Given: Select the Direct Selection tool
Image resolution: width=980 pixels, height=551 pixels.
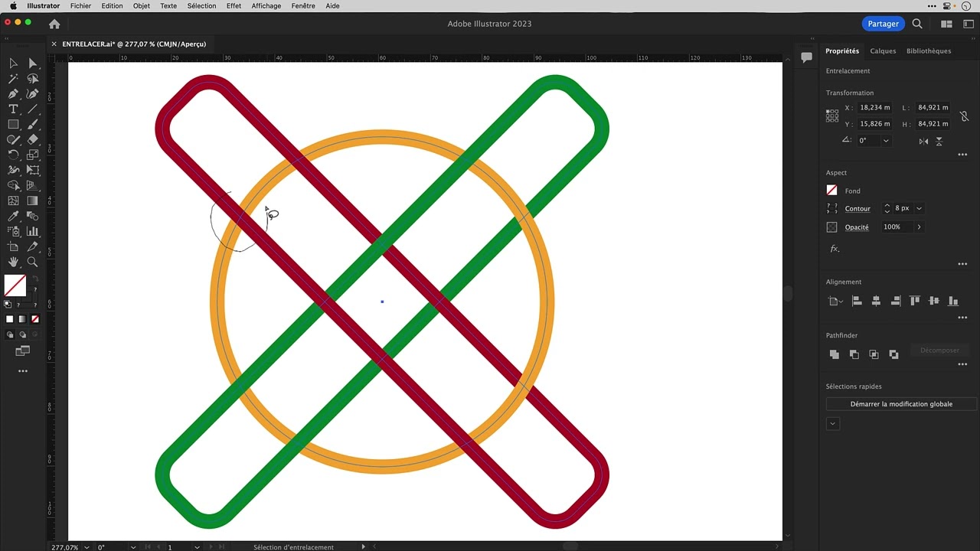Looking at the screenshot, I should 32,64.
